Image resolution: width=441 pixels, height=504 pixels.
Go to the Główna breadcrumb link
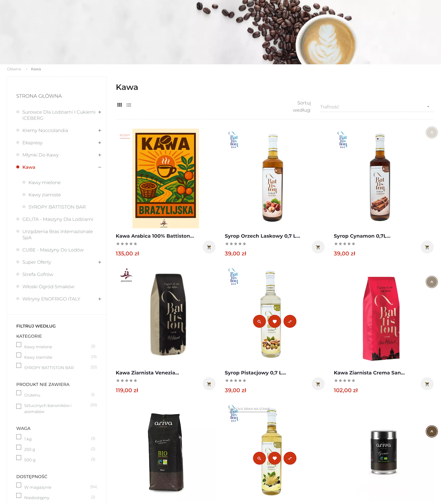click(14, 69)
